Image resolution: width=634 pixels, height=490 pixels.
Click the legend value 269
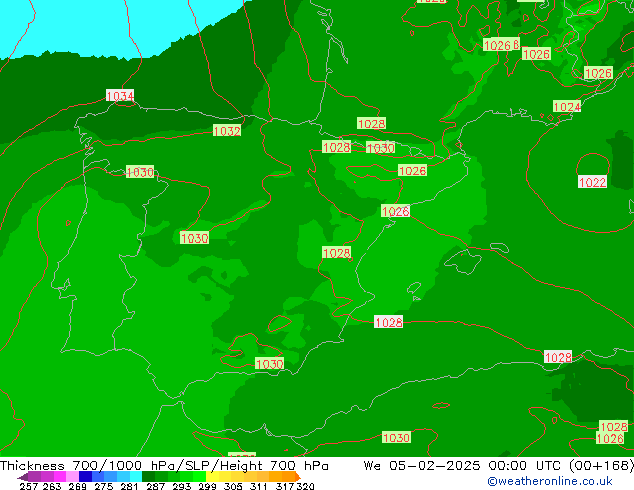tap(77, 486)
